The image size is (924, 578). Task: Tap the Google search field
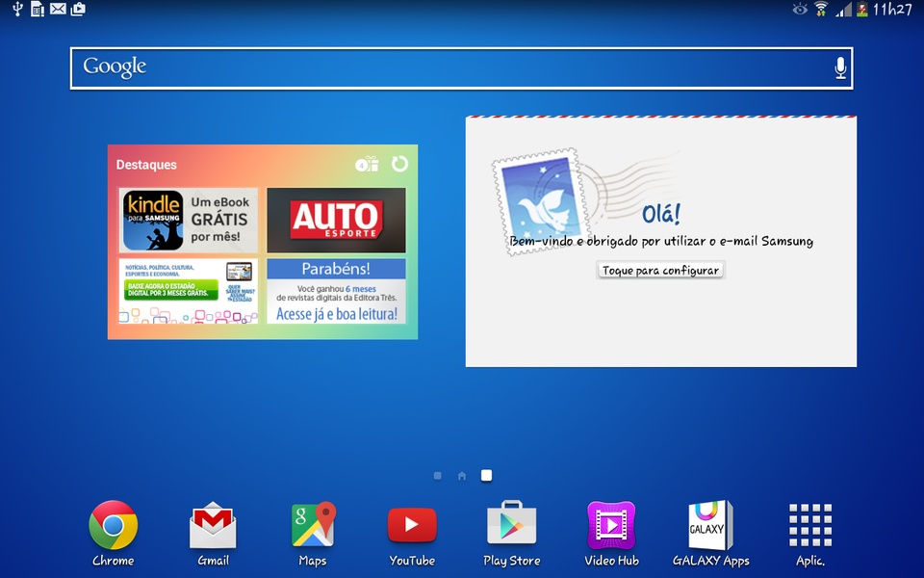(461, 68)
